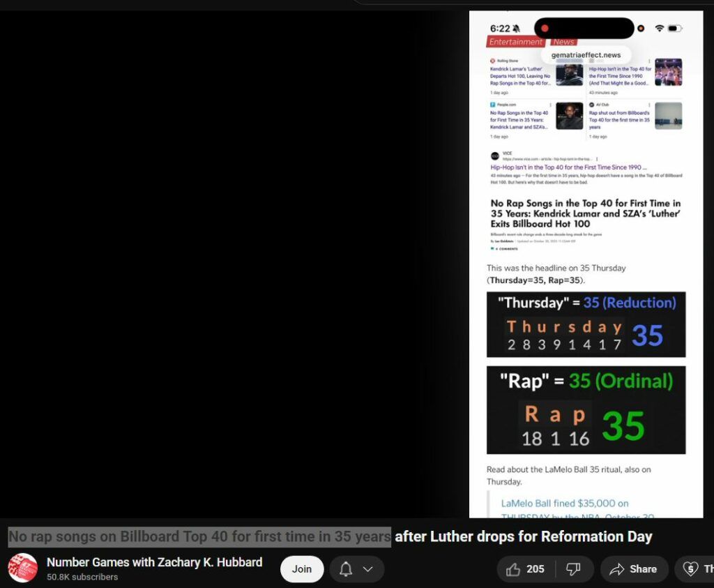Click the notification bell icon
The height and width of the screenshot is (588, 714).
[346, 569]
